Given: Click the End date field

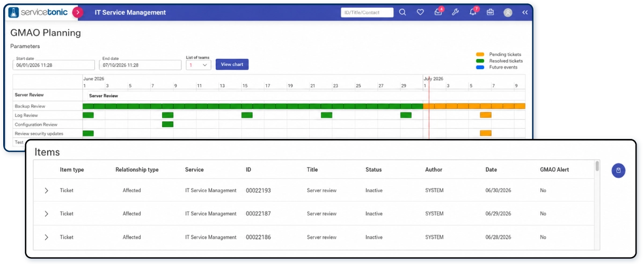Looking at the screenshot, I should 141,65.
